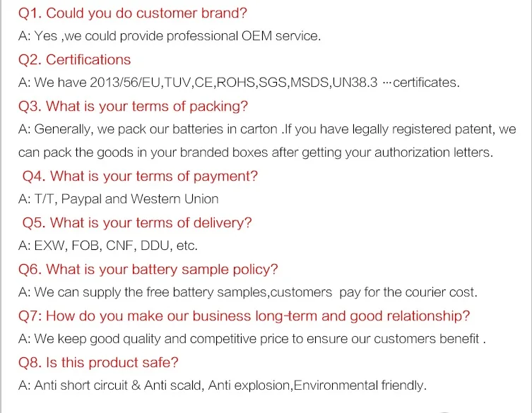The width and height of the screenshot is (532, 413).
Task: Click 'Q5. What is your terms of delivery?'
Action: 137,223
